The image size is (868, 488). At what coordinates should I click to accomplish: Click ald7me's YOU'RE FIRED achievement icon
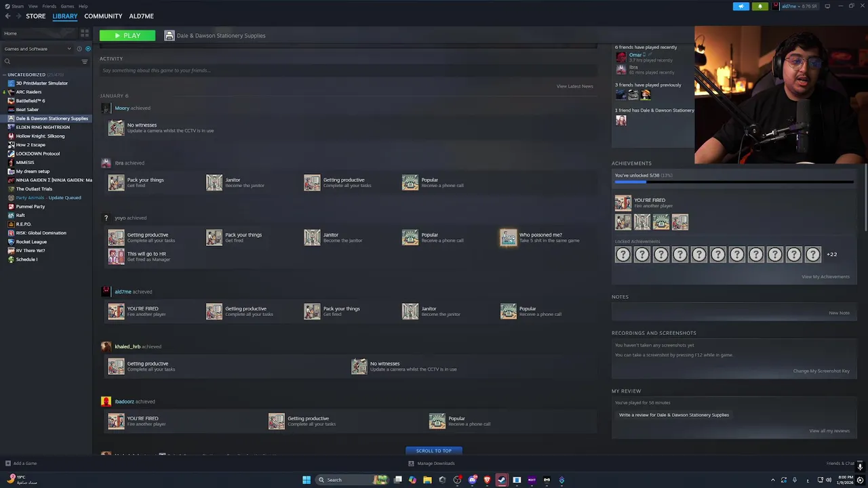[x=116, y=311]
